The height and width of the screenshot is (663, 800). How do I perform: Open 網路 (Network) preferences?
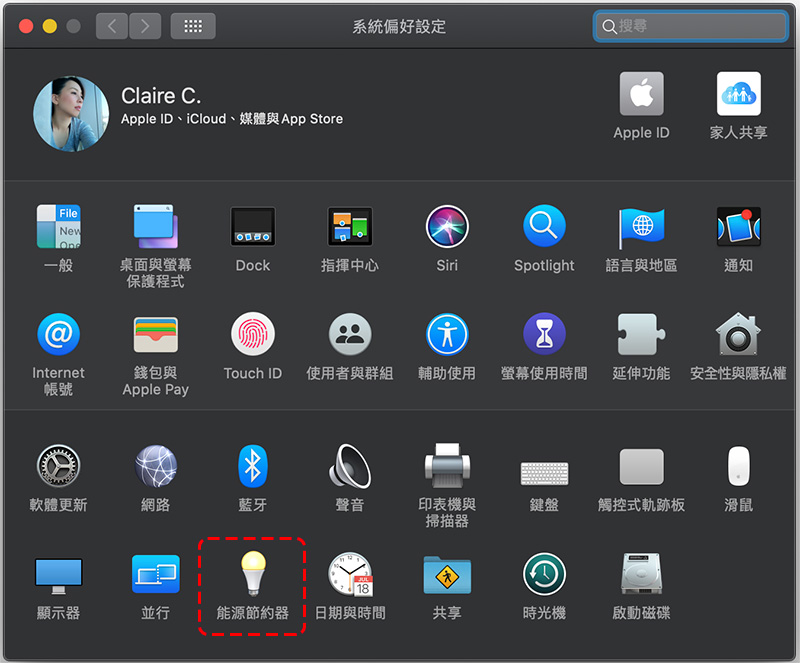(x=156, y=466)
